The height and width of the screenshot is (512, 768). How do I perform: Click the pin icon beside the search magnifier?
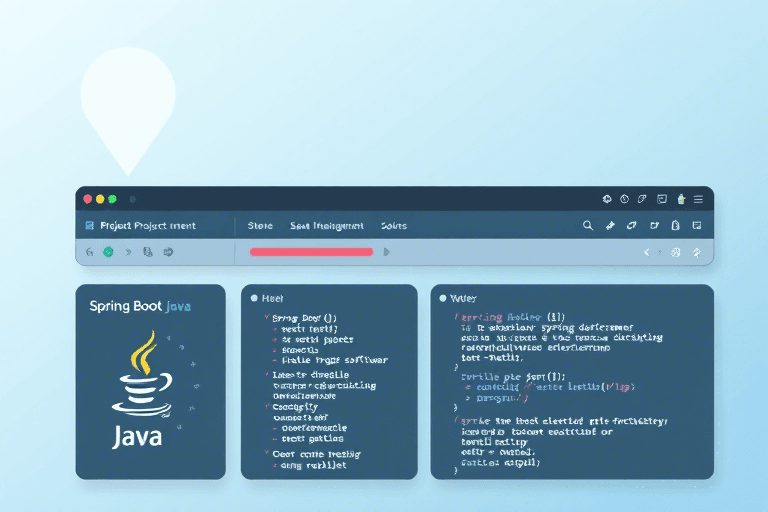tap(610, 226)
